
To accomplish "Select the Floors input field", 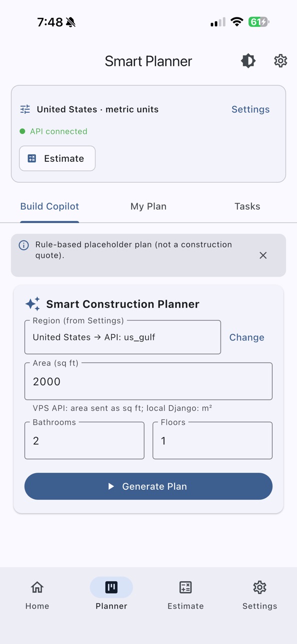I will click(212, 440).
